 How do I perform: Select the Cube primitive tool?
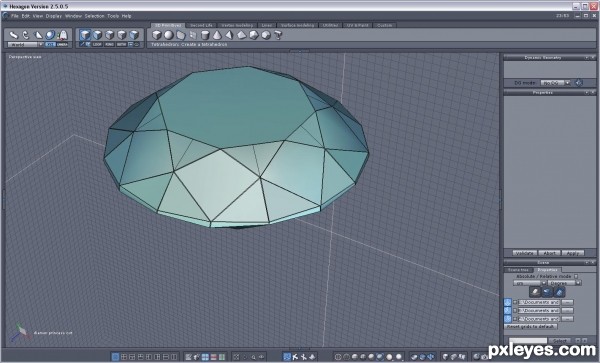coord(157,35)
